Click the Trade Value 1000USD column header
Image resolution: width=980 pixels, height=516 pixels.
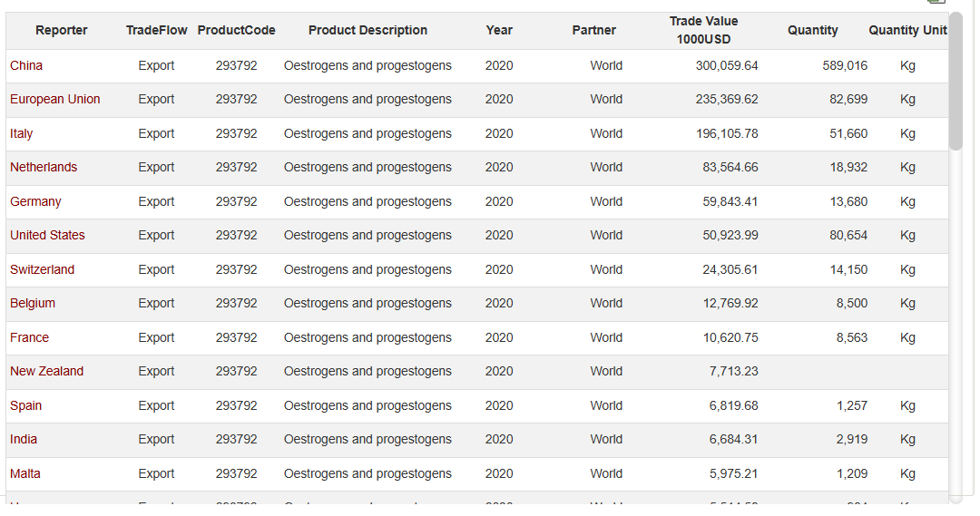(704, 31)
